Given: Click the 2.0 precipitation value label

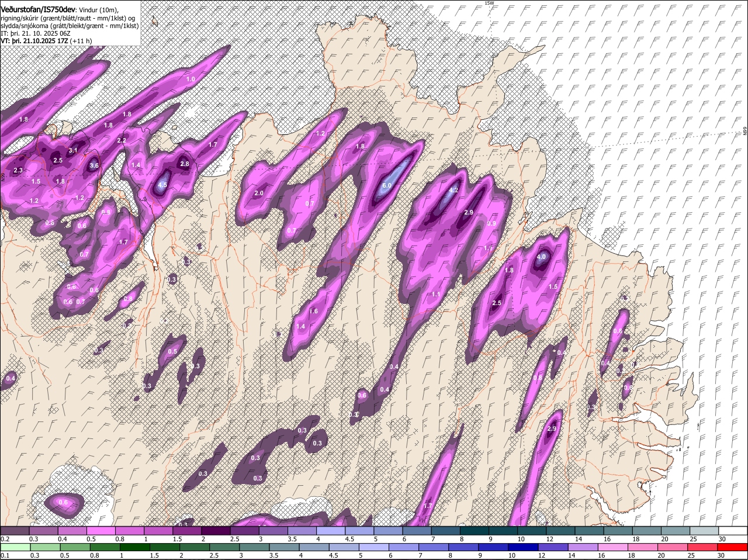Looking at the screenshot, I should tap(259, 193).
